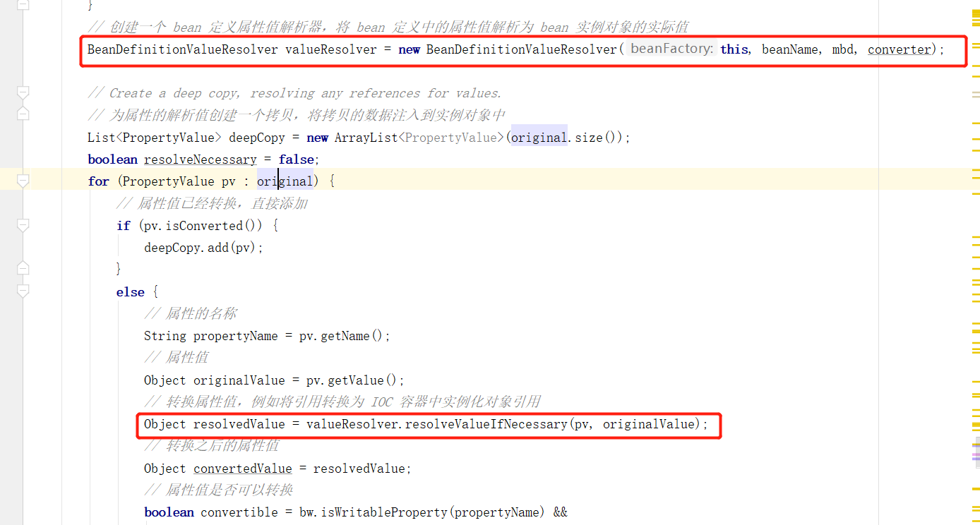Click the comment starting Create a deep copy
This screenshot has width=980, height=525.
(294, 93)
